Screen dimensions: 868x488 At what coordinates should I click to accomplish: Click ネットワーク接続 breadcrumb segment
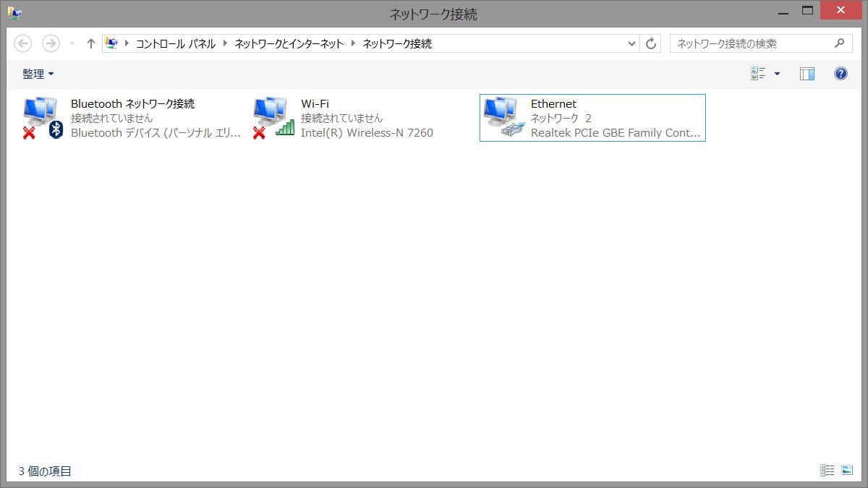(x=397, y=44)
